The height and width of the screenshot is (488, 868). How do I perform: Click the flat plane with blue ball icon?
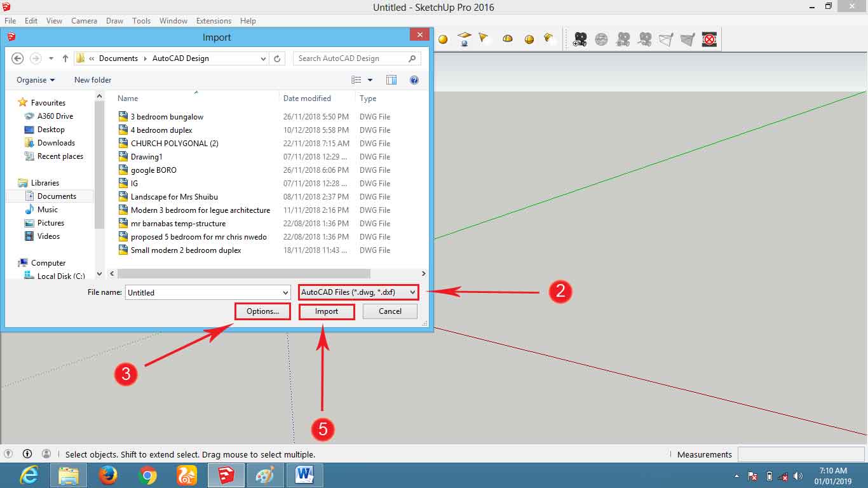(465, 39)
